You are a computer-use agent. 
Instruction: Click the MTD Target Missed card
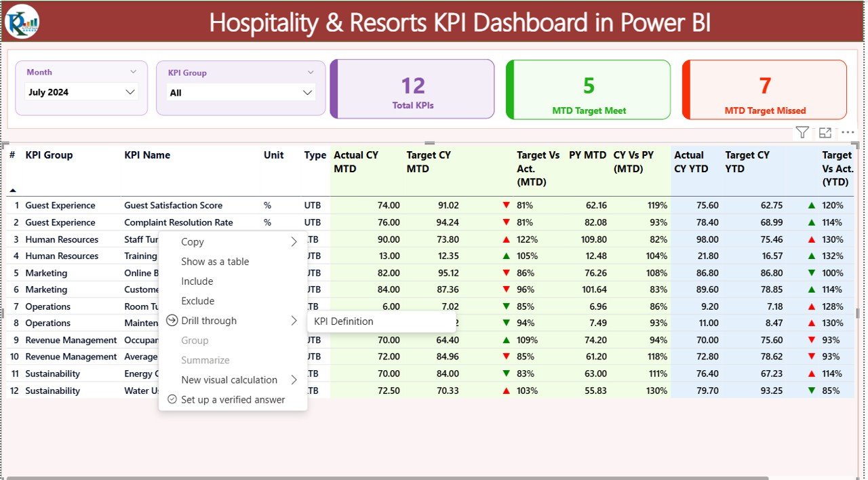point(765,89)
